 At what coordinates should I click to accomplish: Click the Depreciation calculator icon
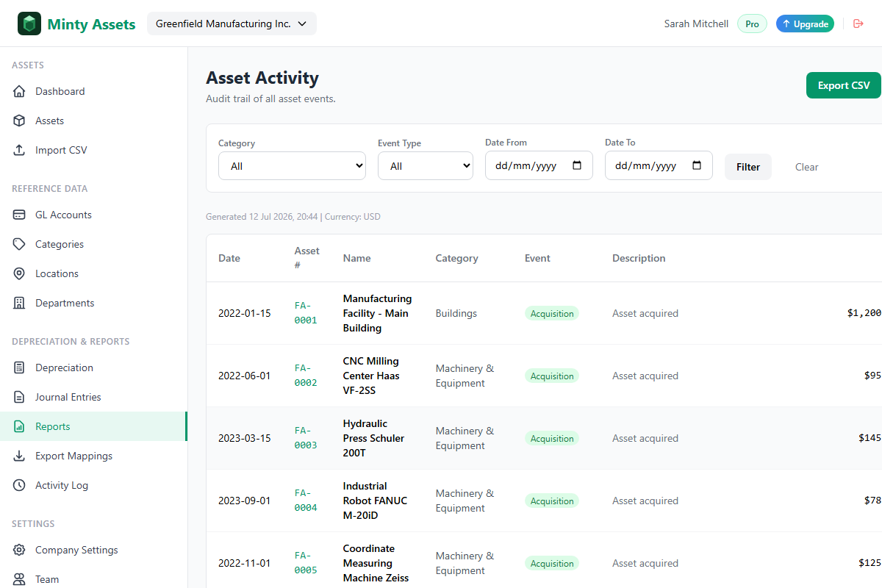[x=20, y=367]
